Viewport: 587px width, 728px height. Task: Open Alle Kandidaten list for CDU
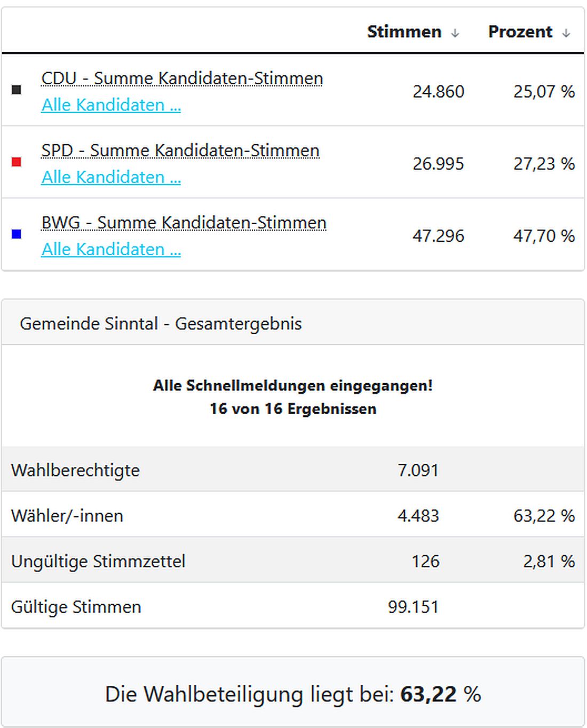[x=111, y=105]
